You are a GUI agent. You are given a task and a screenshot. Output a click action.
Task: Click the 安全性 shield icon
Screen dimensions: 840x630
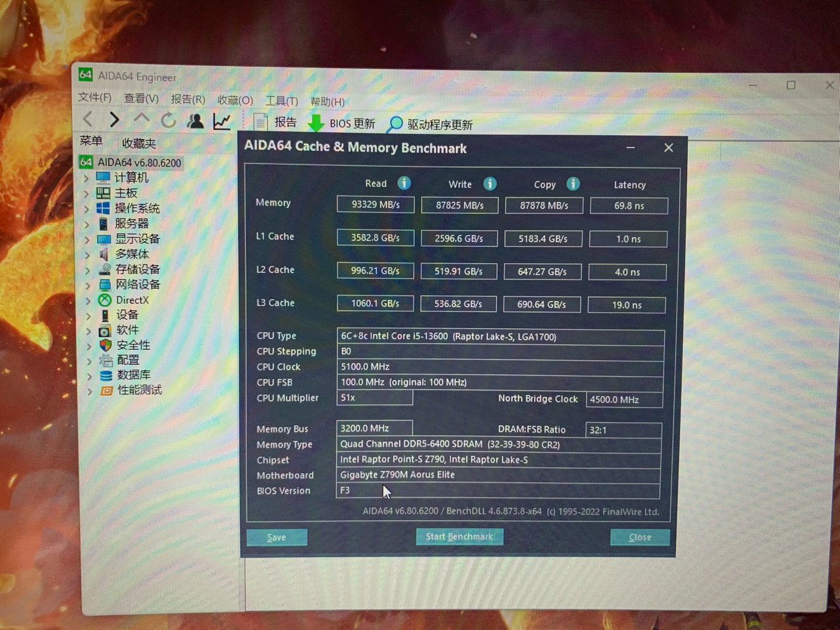(x=104, y=345)
